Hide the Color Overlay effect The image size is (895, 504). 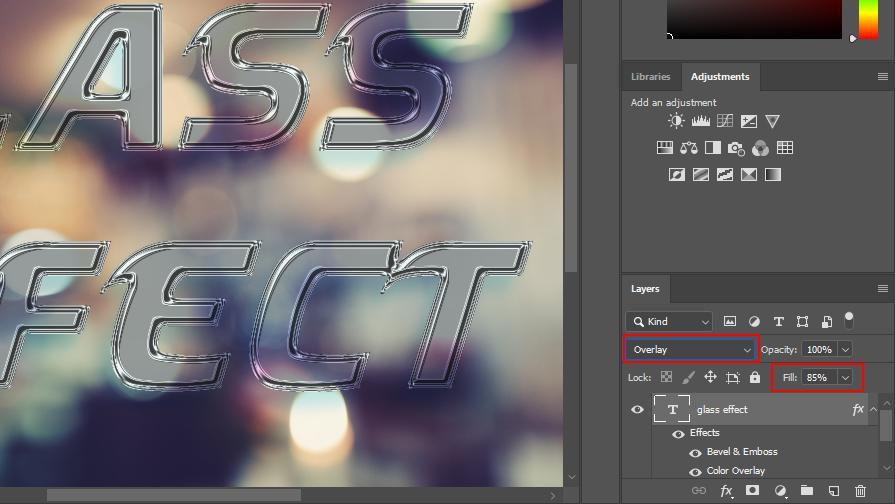coord(695,472)
